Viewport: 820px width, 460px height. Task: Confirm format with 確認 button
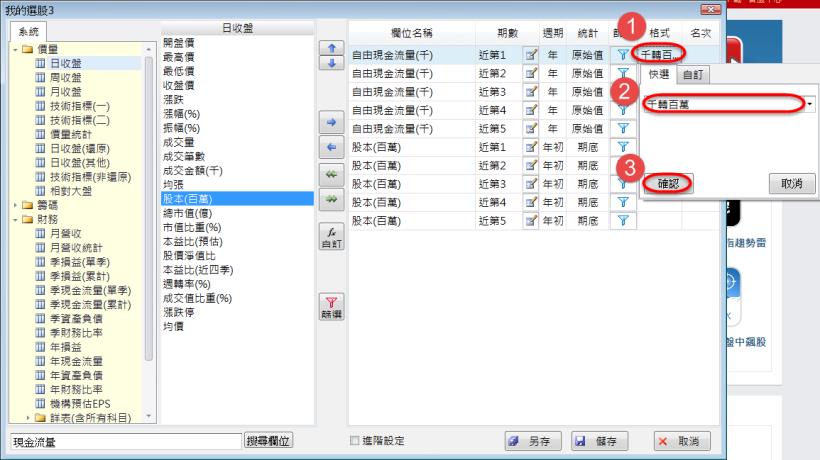(668, 183)
